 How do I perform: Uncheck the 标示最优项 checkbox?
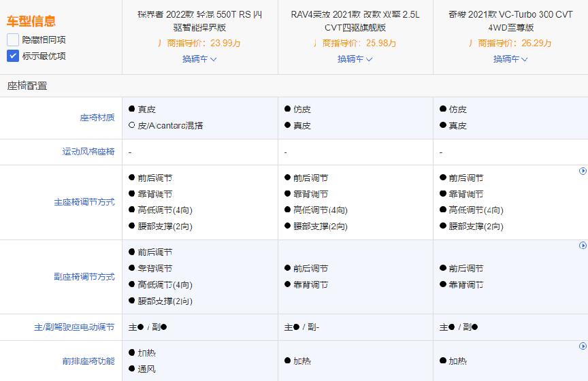coord(13,56)
